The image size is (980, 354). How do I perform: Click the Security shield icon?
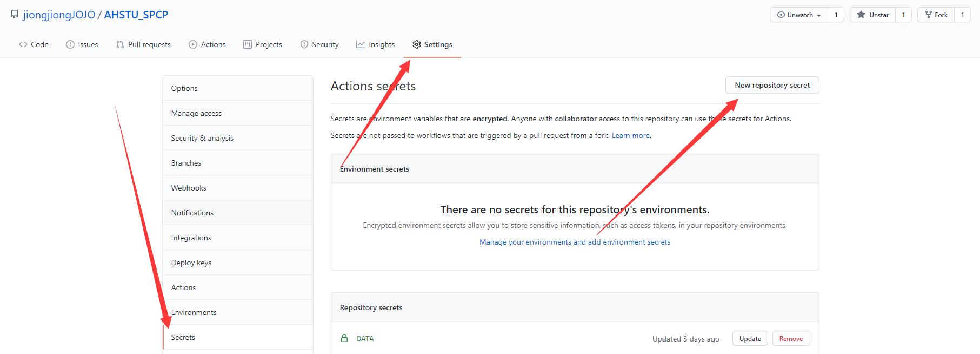(304, 44)
